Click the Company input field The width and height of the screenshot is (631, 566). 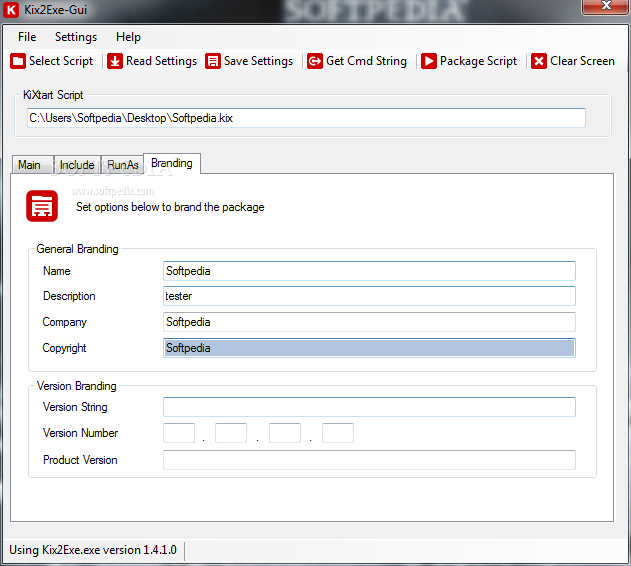pyautogui.click(x=369, y=322)
